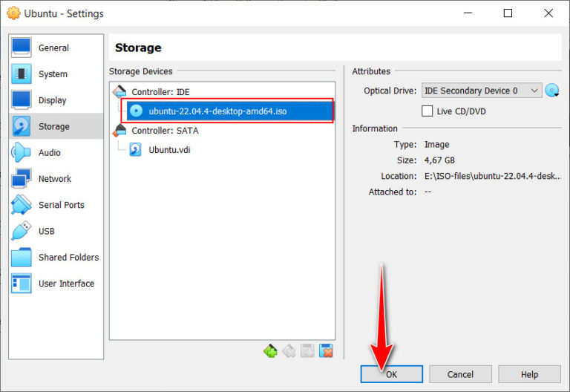Viewport: 570px width, 392px height.
Task: Select the Storage settings category
Action: click(x=56, y=126)
